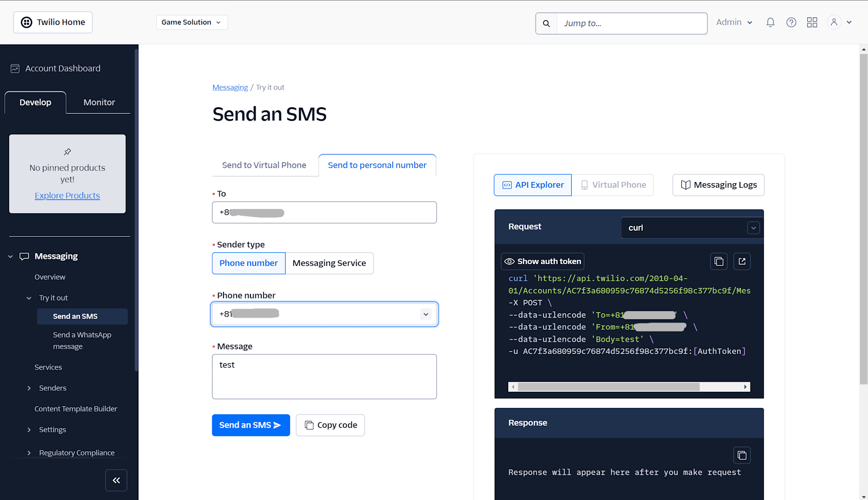
Task: Switch to the Develop tab
Action: pos(36,103)
